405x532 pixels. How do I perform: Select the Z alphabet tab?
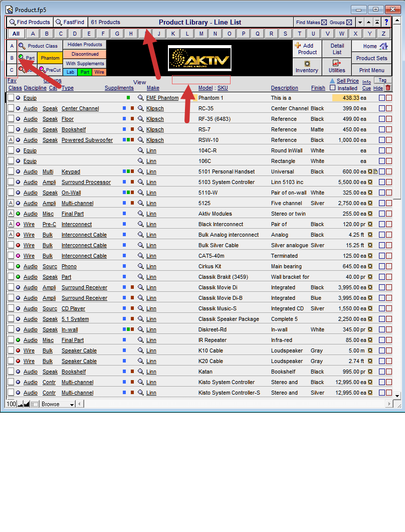click(383, 34)
